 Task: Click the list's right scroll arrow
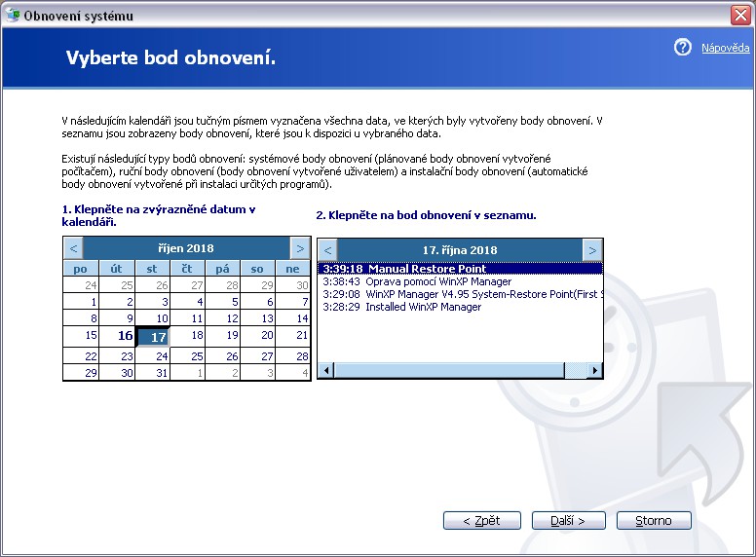[x=595, y=370]
